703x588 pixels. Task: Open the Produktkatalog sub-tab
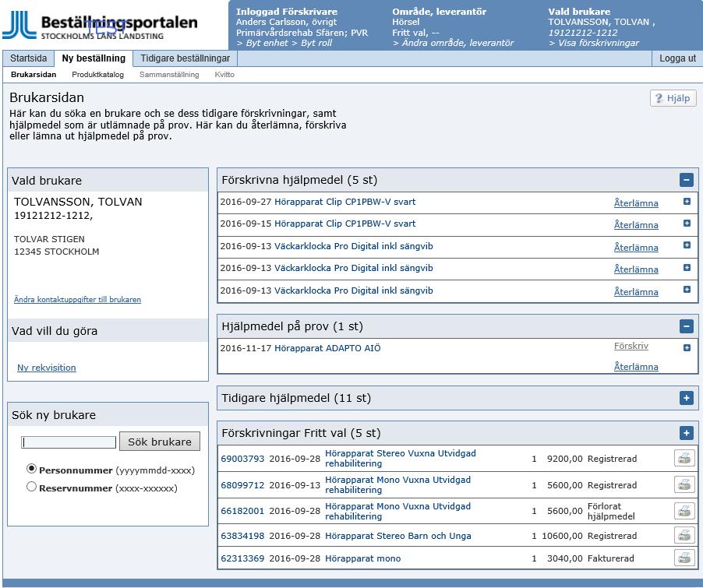click(97, 75)
